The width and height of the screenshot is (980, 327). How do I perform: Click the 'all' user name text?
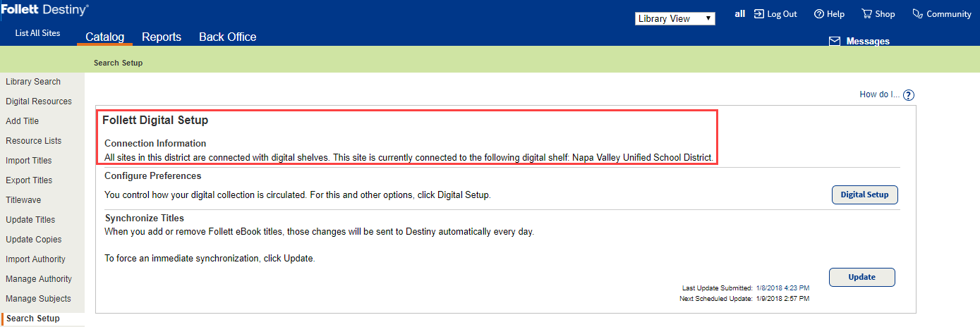coord(740,13)
